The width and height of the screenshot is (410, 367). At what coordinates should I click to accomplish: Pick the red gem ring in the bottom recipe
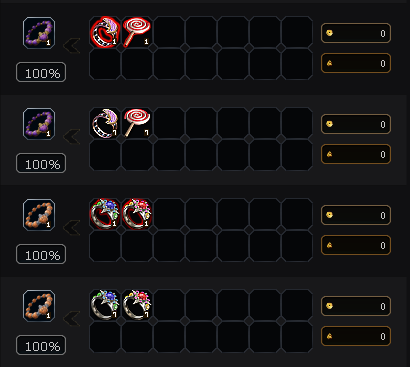pyautogui.click(x=137, y=305)
